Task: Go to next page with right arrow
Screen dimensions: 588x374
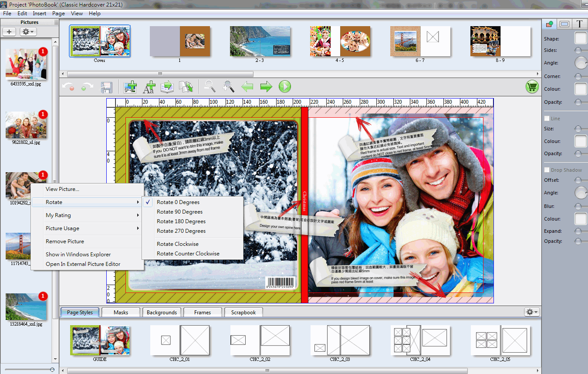Action: (266, 87)
